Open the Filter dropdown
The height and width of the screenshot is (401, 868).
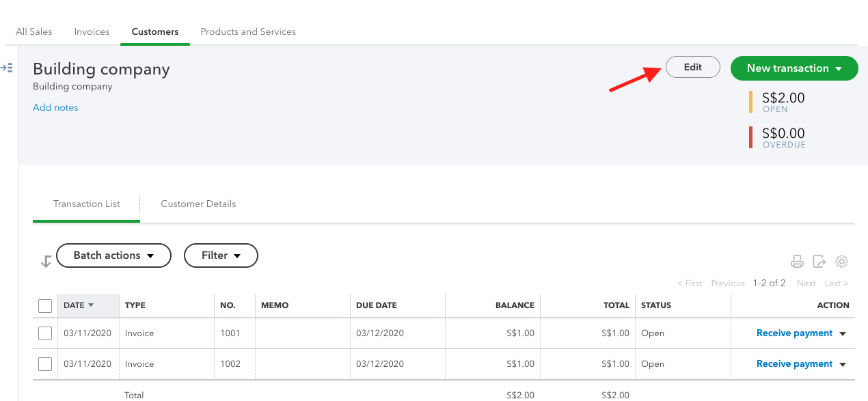coord(221,255)
